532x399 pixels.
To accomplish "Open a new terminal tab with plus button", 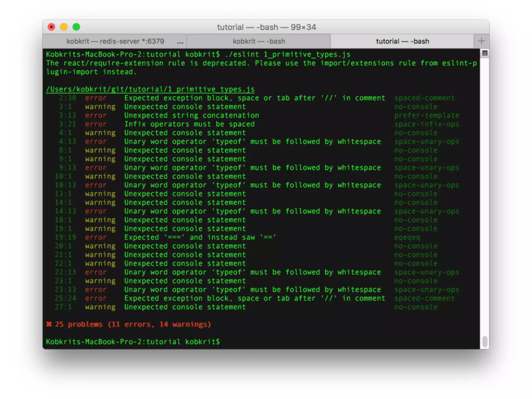I will [x=481, y=41].
